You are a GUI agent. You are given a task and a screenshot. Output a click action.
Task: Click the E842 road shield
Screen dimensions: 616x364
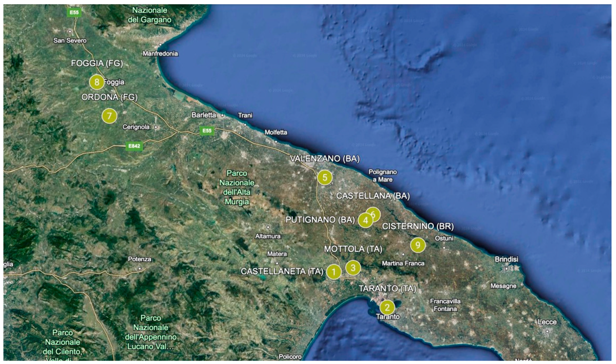point(134,146)
